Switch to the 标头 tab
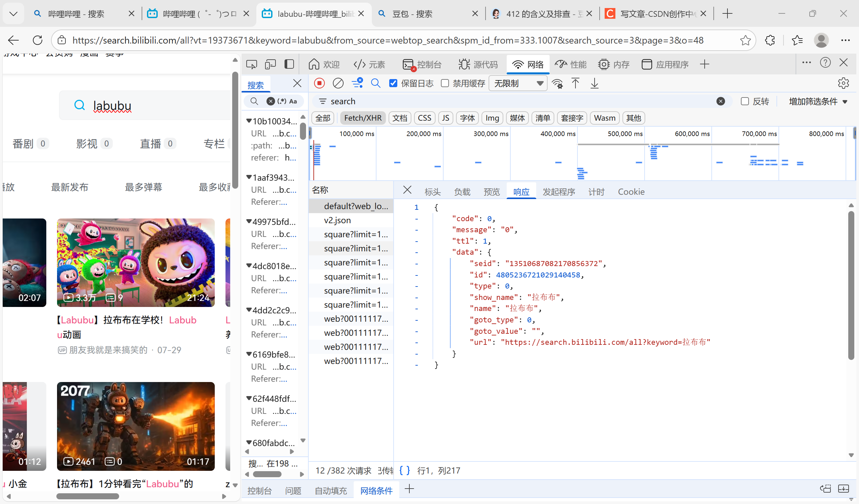Screen dimensions: 859x504 pos(433,192)
